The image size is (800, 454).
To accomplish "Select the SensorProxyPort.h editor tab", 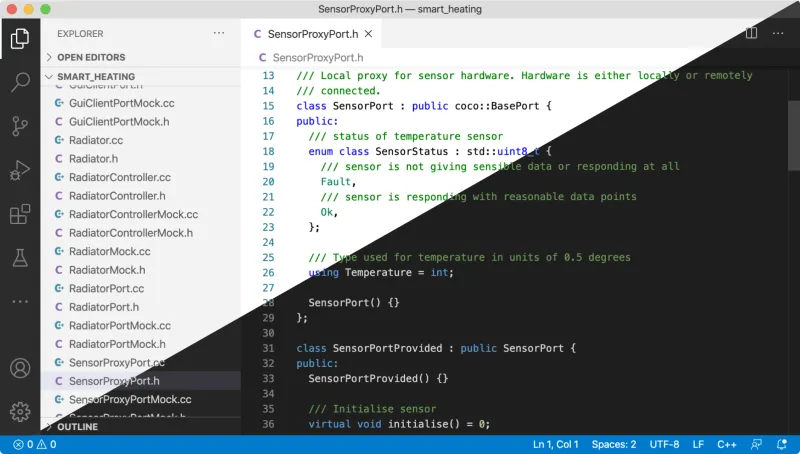I will [312, 33].
